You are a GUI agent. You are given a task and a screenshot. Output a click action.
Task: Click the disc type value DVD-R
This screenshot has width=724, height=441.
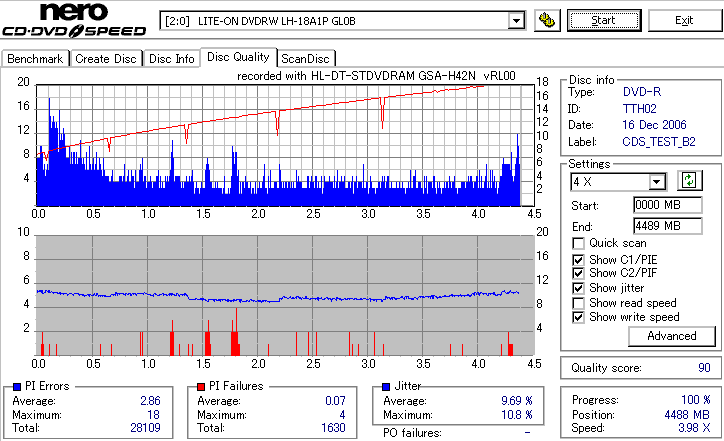(642, 92)
